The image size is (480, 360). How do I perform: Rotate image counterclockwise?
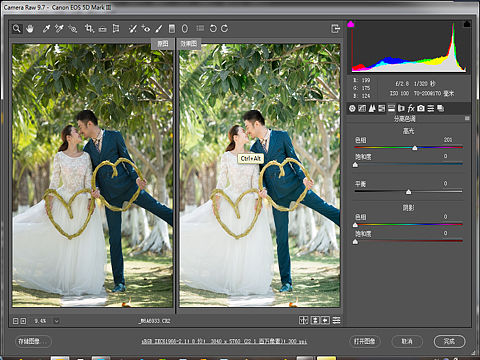(213, 29)
